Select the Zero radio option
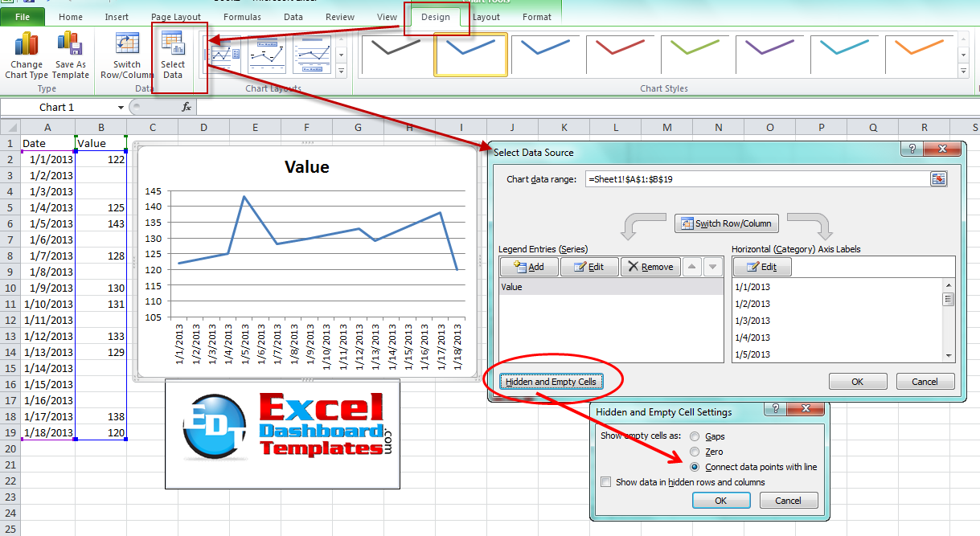The width and height of the screenshot is (980, 536). [695, 452]
